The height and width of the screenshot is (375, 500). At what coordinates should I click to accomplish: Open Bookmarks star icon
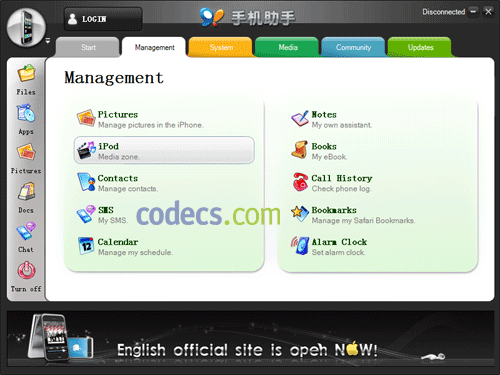tap(300, 214)
